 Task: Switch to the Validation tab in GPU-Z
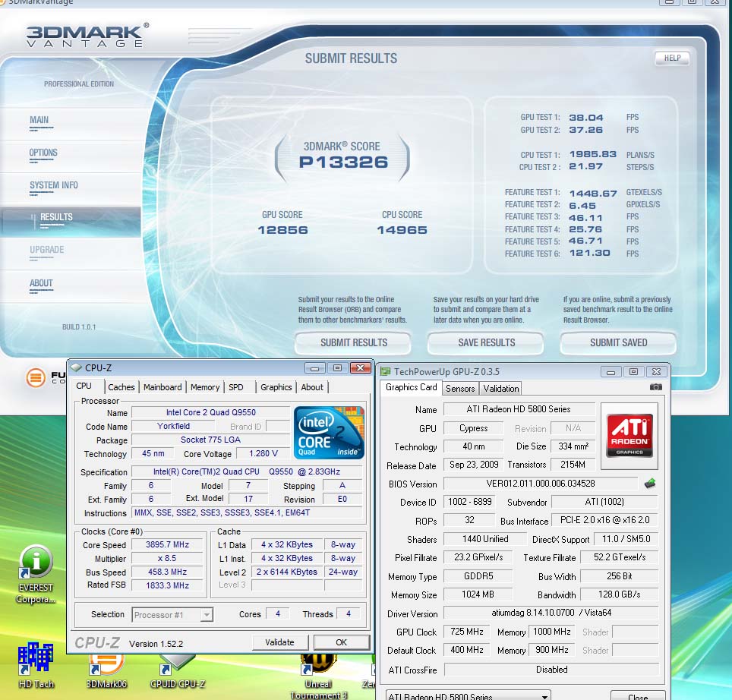501,388
